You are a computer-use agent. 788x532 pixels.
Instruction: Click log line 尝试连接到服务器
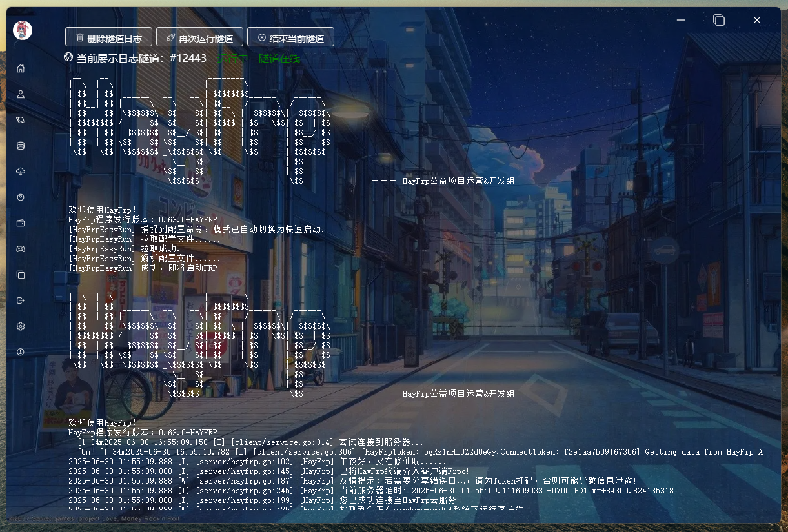pos(250,442)
